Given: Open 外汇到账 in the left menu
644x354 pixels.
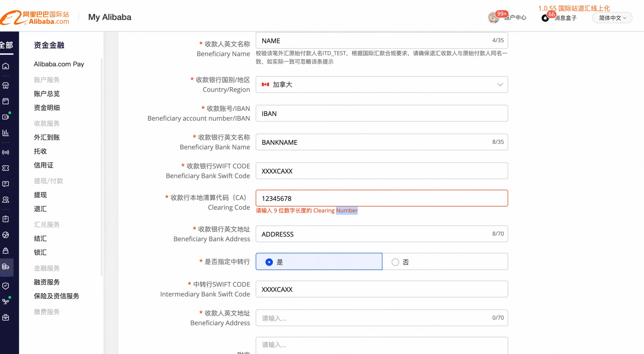Looking at the screenshot, I should [x=47, y=137].
